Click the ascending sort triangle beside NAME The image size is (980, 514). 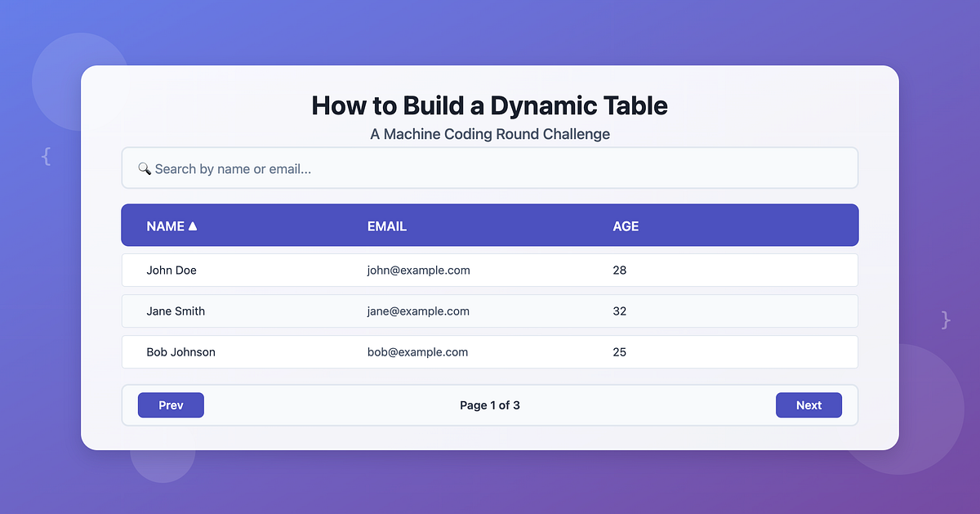[192, 226]
